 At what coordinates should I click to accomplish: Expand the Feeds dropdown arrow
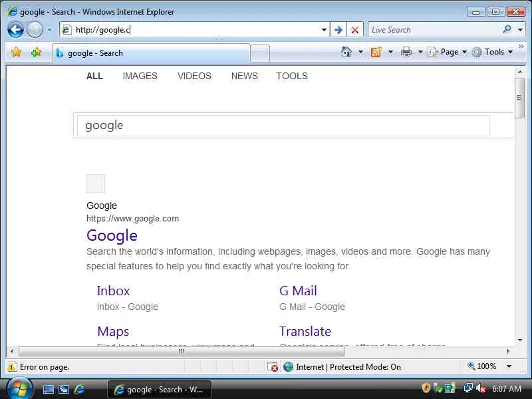pyautogui.click(x=390, y=52)
